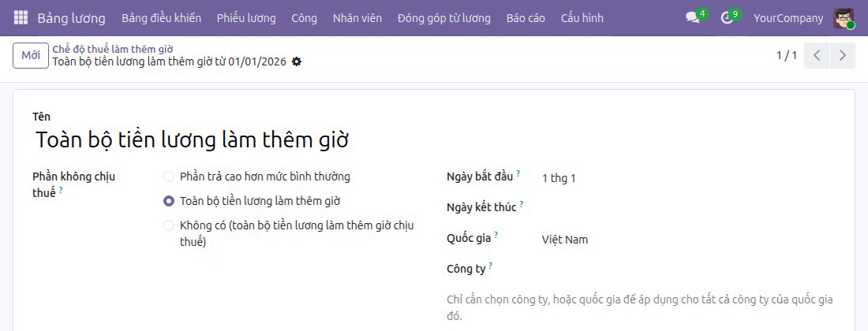
Task: Open the gear actions menu
Action: coord(297,62)
